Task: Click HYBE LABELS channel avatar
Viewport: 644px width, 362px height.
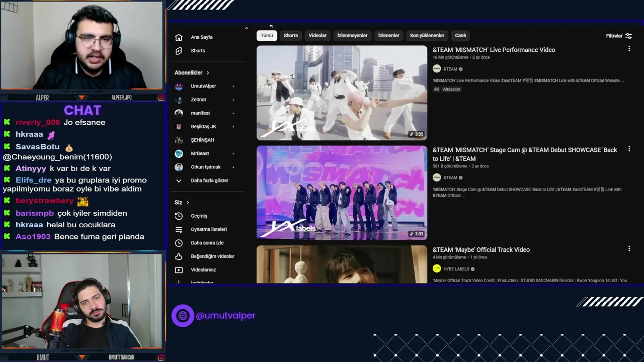Action: point(437,269)
